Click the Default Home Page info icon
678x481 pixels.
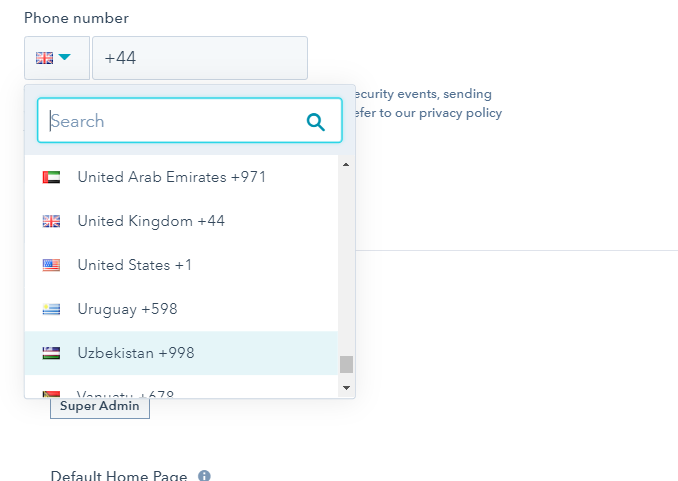pyautogui.click(x=204, y=476)
